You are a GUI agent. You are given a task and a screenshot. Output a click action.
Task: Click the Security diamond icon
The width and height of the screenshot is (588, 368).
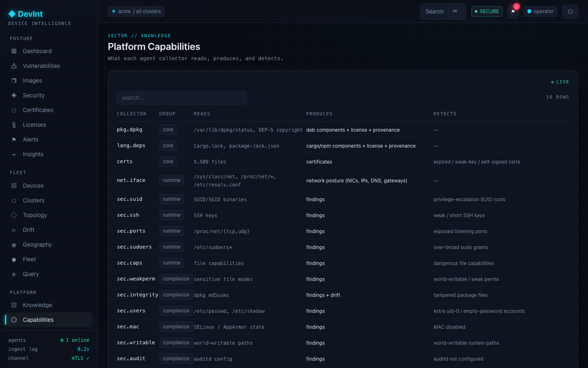click(x=14, y=95)
